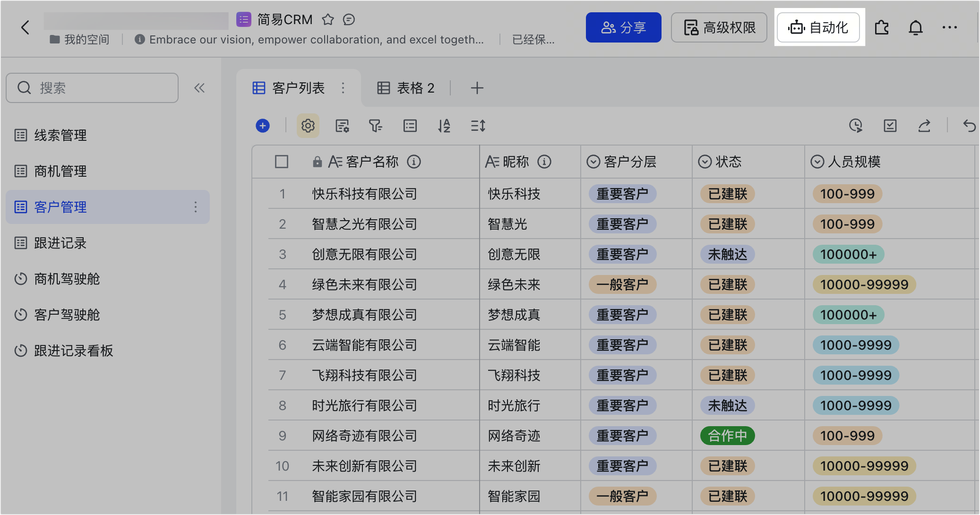Image resolution: width=980 pixels, height=515 pixels.
Task: Open 客户驾驶舱 dashboard
Action: [108, 315]
